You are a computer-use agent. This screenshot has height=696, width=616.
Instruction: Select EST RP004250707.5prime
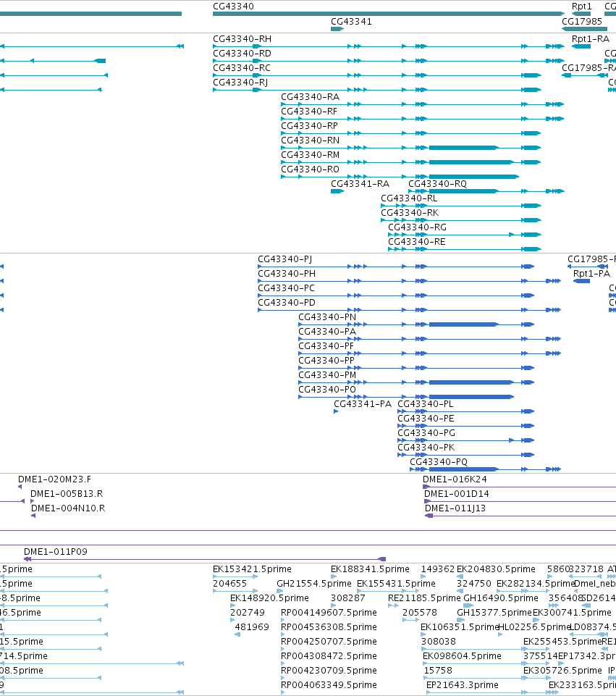[329, 642]
